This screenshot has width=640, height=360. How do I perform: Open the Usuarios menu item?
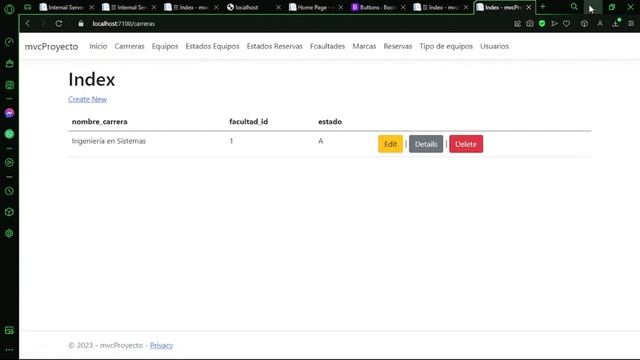pos(494,47)
